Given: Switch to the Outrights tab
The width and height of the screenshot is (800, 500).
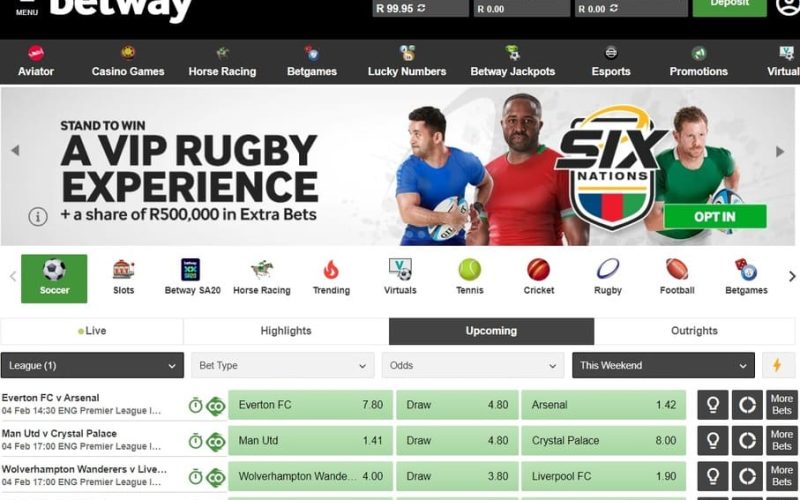Looking at the screenshot, I should [694, 331].
